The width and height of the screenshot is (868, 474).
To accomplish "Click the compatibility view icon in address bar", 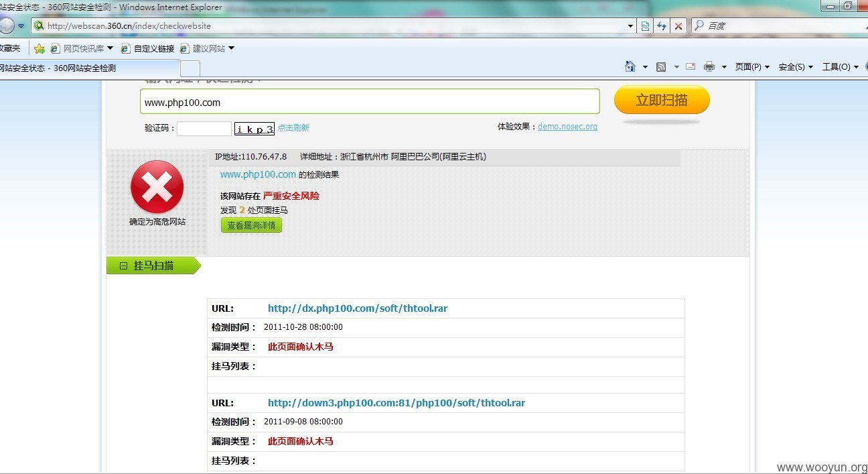I will click(645, 25).
